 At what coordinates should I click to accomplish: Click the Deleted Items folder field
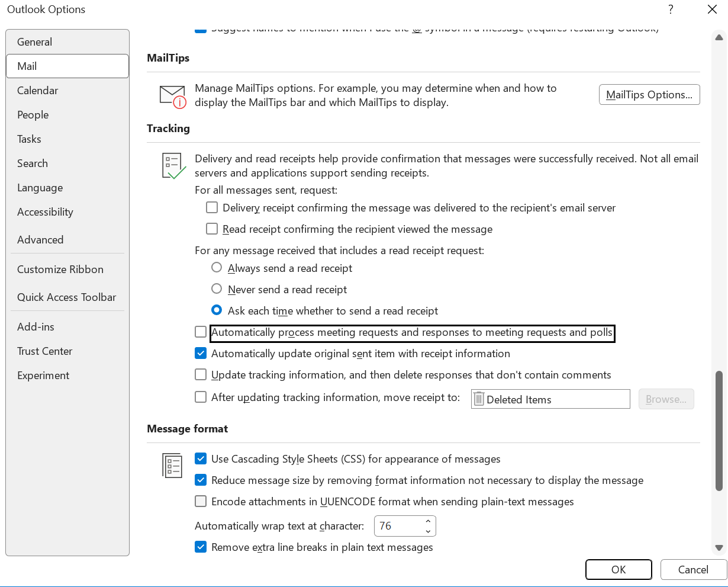click(x=550, y=399)
